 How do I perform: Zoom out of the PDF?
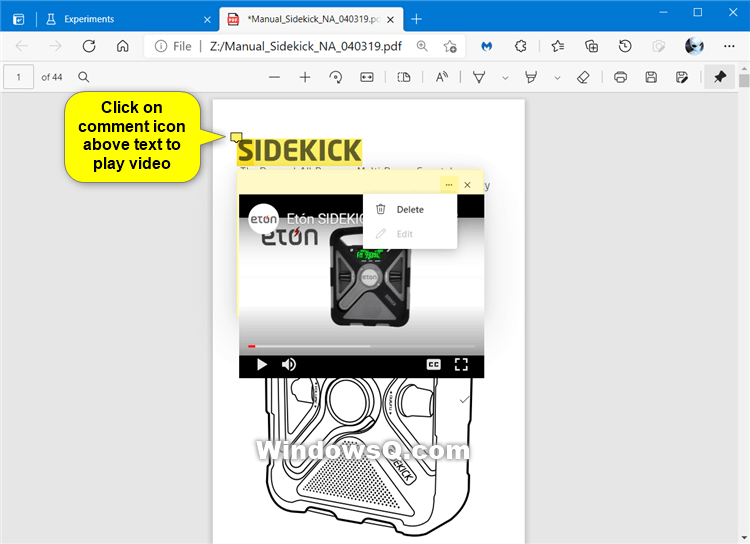[x=274, y=77]
